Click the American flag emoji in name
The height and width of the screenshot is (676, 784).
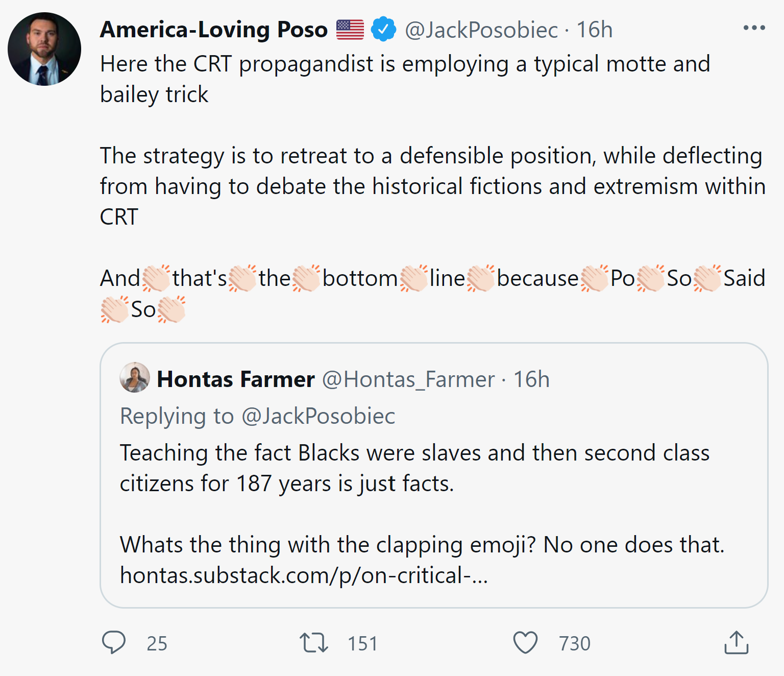tap(350, 30)
